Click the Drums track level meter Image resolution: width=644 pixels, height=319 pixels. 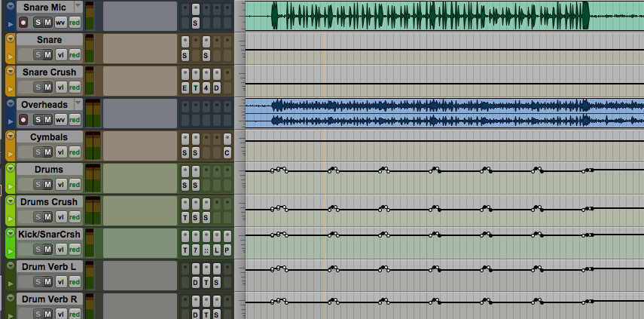pos(93,178)
